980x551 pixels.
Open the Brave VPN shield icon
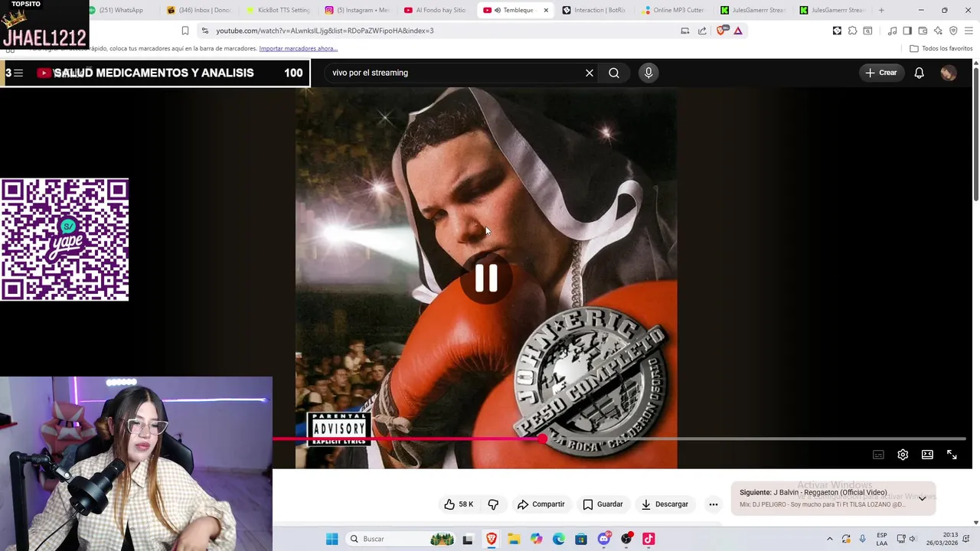coord(953,31)
